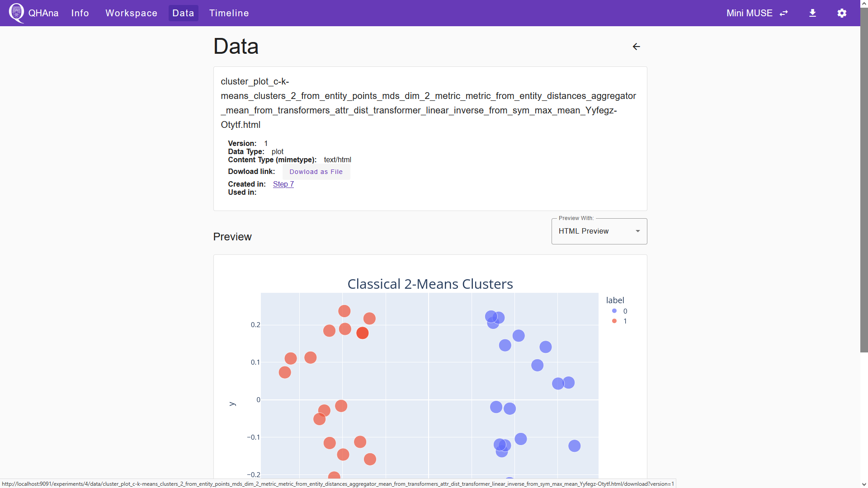This screenshot has height=488, width=868.
Task: Open the Info menu item
Action: coord(80,13)
